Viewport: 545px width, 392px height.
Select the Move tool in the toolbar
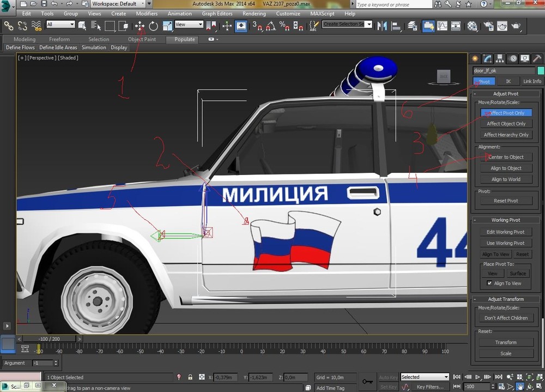140,25
